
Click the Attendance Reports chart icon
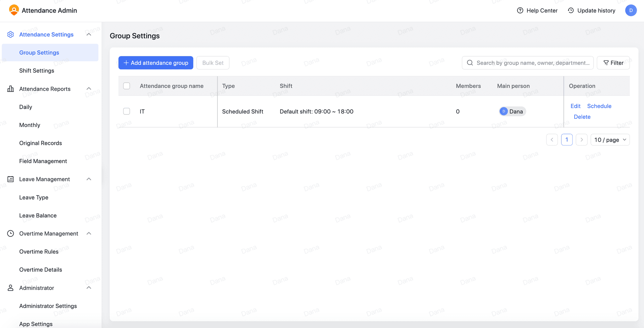coord(11,89)
